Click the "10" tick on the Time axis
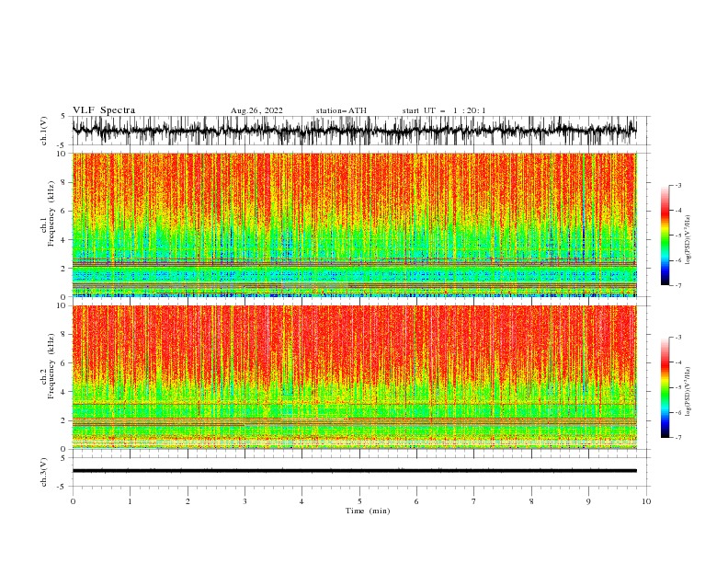 [646, 501]
